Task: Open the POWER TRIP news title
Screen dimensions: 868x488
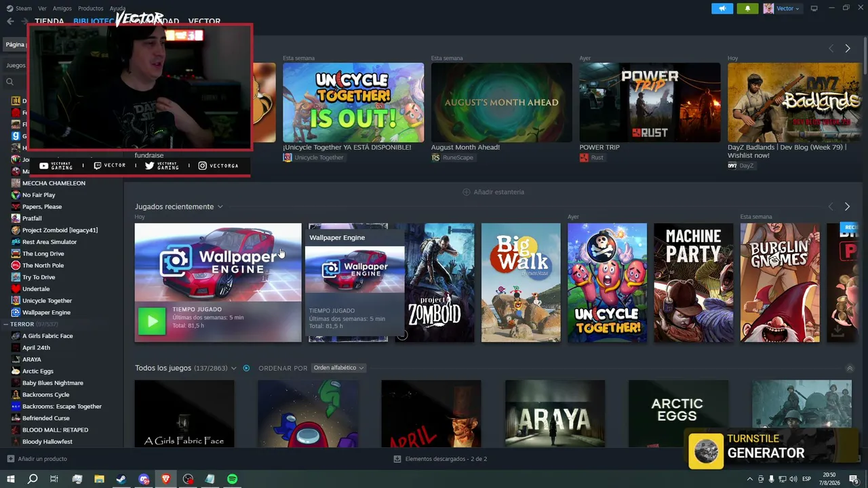Action: point(599,147)
